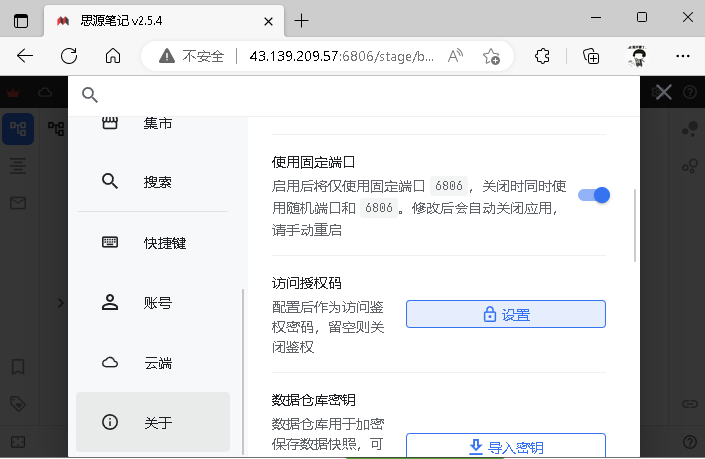The image size is (705, 459).
Task: Refresh the browser page
Action: pos(69,56)
